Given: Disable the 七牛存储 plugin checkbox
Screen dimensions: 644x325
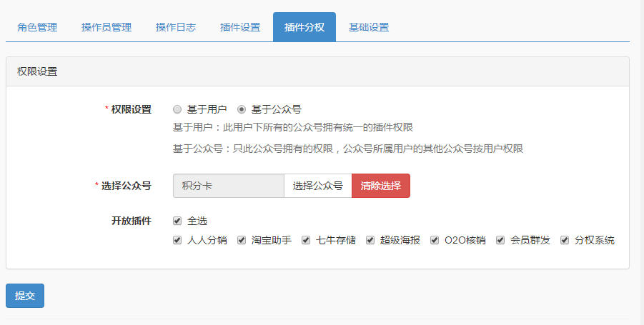Looking at the screenshot, I should pos(306,240).
